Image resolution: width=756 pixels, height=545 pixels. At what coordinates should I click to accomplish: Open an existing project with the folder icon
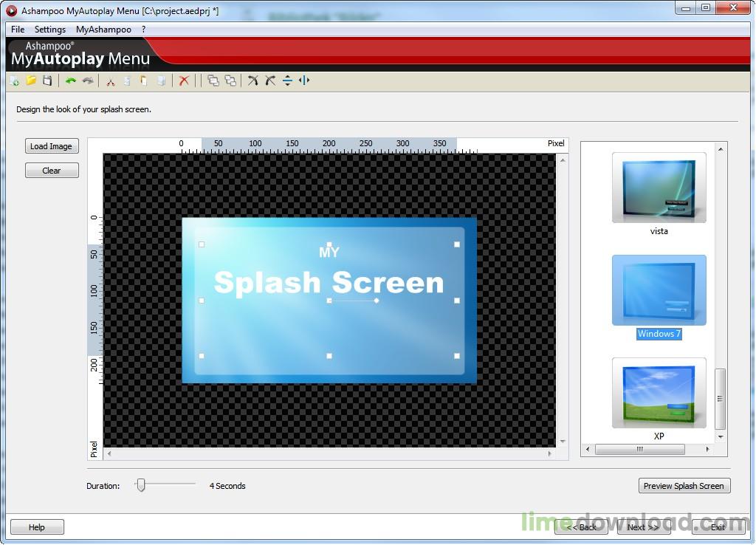pyautogui.click(x=31, y=80)
